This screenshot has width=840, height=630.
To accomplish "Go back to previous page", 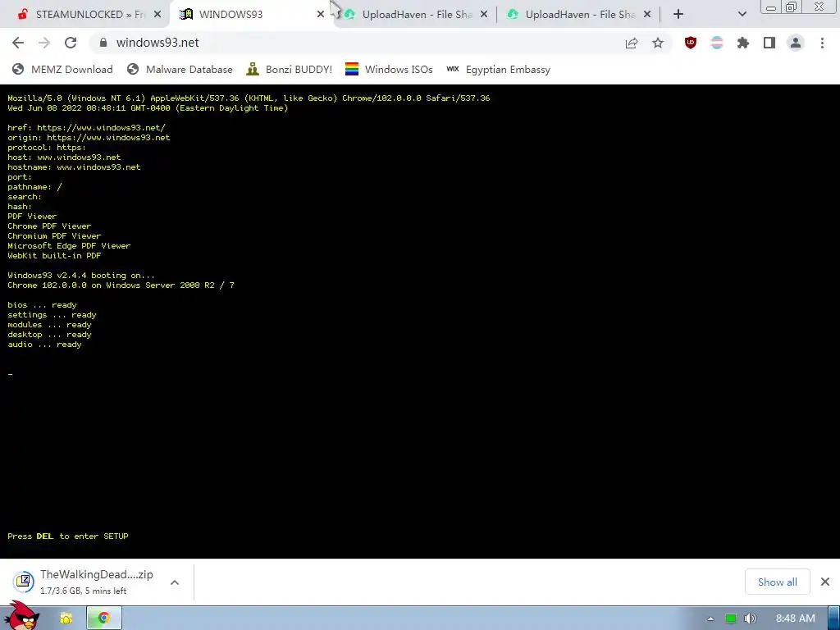I will [18, 43].
